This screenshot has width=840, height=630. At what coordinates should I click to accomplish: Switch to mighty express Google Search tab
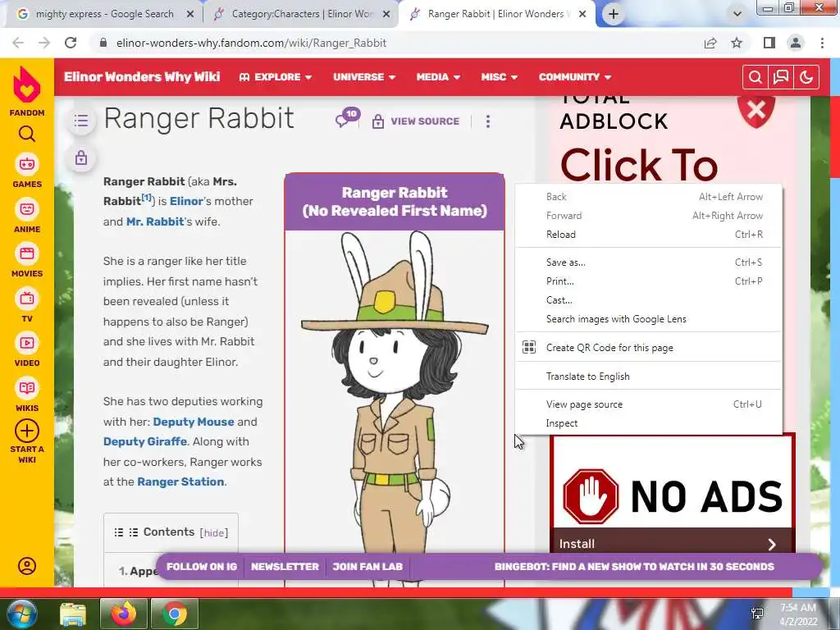pos(105,14)
